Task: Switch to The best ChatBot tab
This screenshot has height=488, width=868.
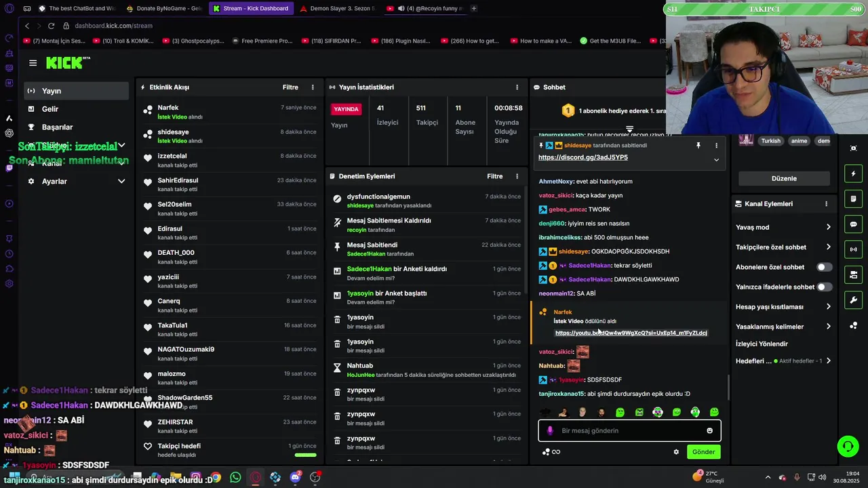Action: [x=77, y=8]
